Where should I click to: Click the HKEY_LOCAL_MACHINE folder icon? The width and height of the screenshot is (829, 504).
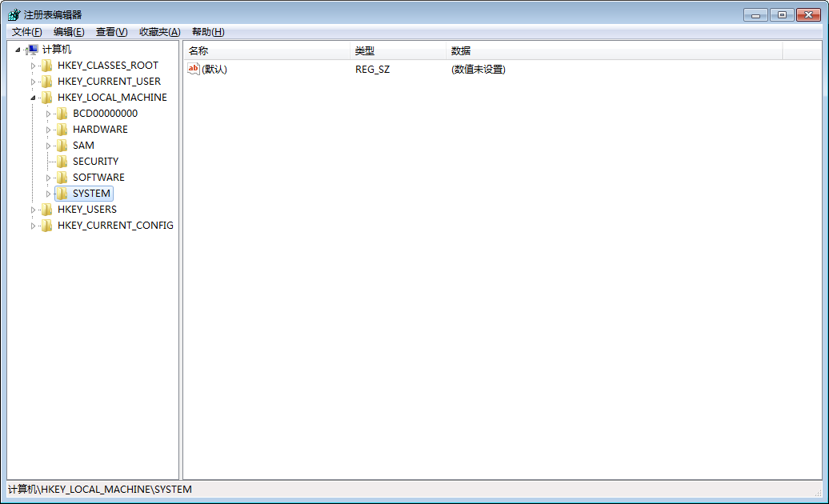click(47, 98)
